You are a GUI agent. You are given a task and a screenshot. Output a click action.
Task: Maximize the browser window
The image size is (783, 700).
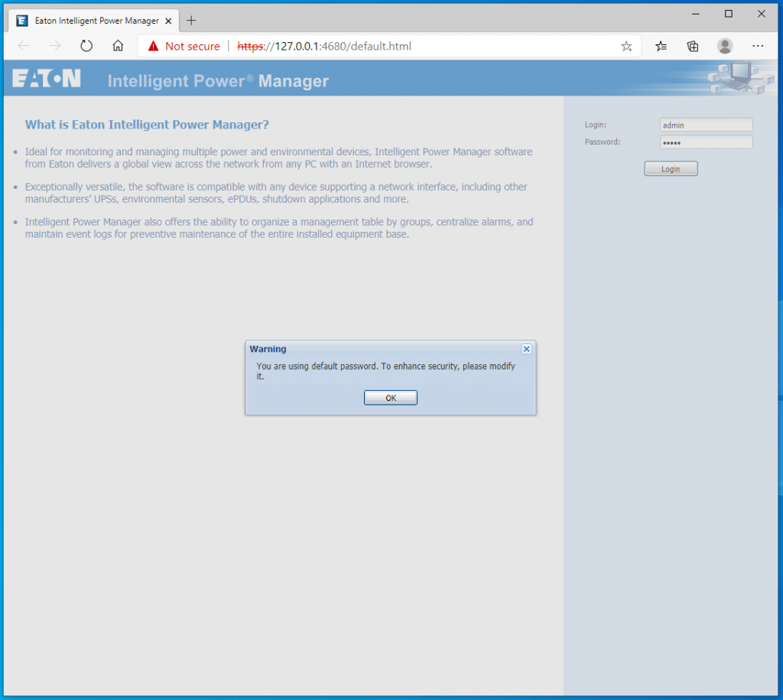pos(729,14)
